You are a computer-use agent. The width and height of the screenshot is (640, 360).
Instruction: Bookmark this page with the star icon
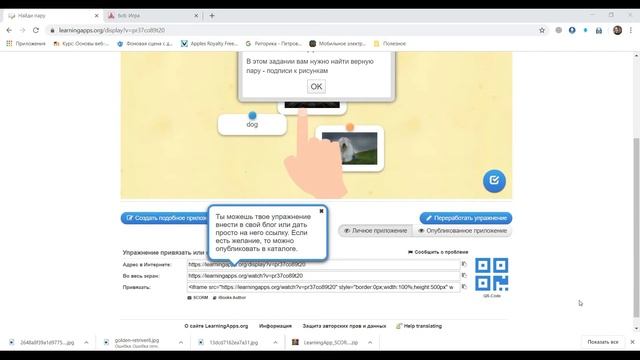542,30
